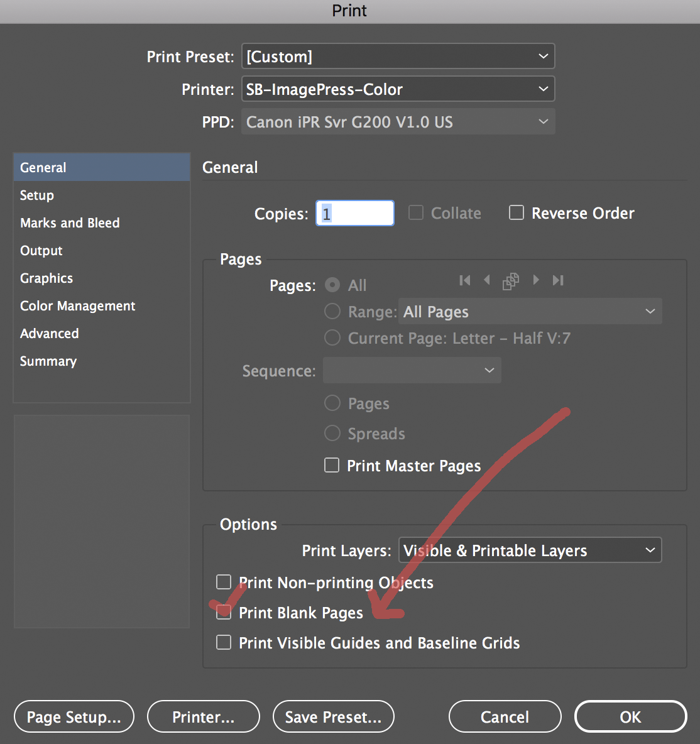
Task: Click the go to first page icon
Action: point(464,280)
